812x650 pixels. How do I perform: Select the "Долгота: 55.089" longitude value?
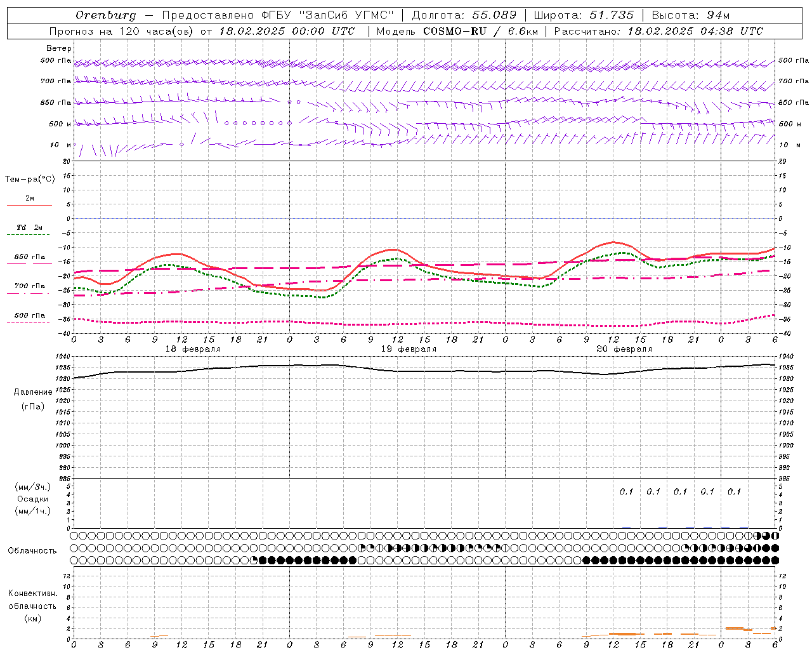coord(464,15)
